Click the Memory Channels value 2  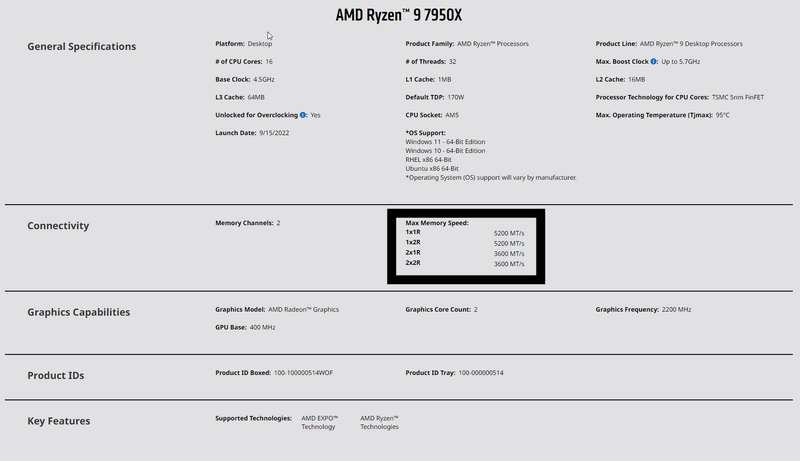278,223
